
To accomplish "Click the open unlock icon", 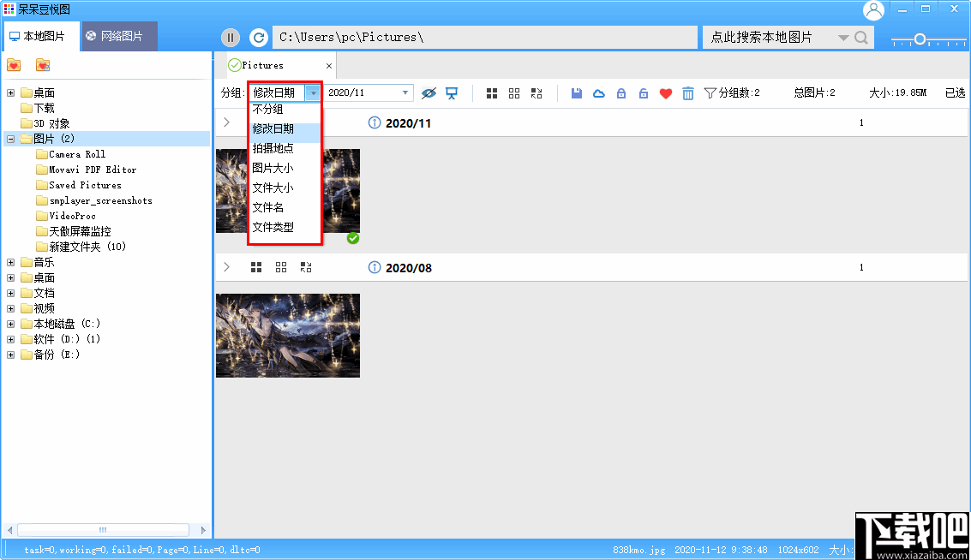I will point(644,93).
